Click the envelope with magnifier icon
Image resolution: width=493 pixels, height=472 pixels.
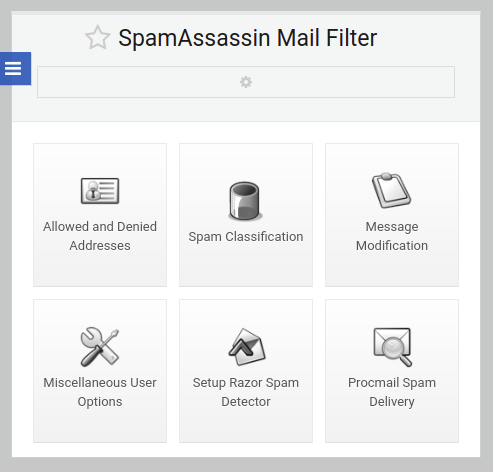[x=392, y=347]
